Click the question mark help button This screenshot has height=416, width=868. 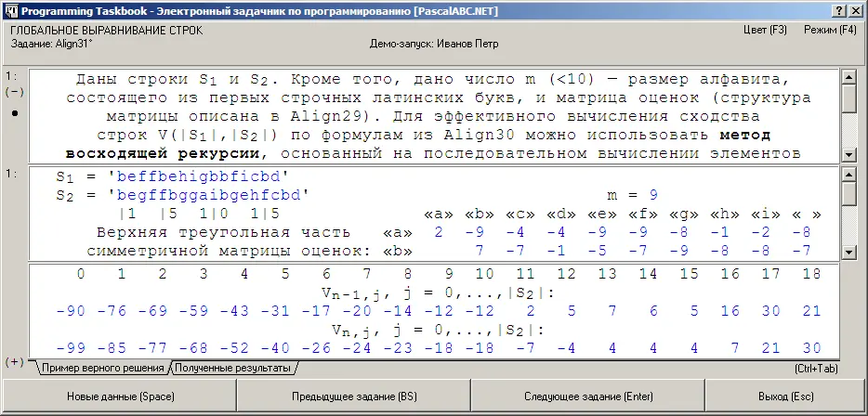tap(840, 9)
